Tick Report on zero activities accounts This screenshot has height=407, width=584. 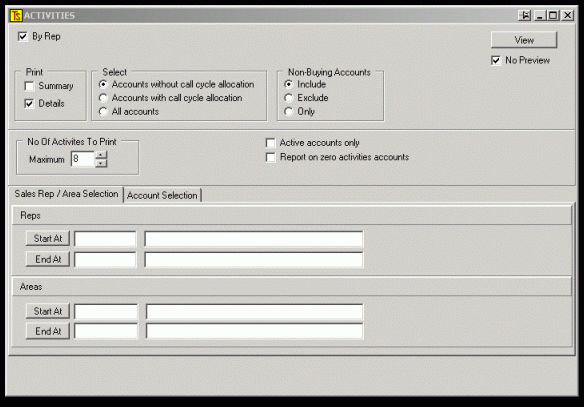pos(270,157)
